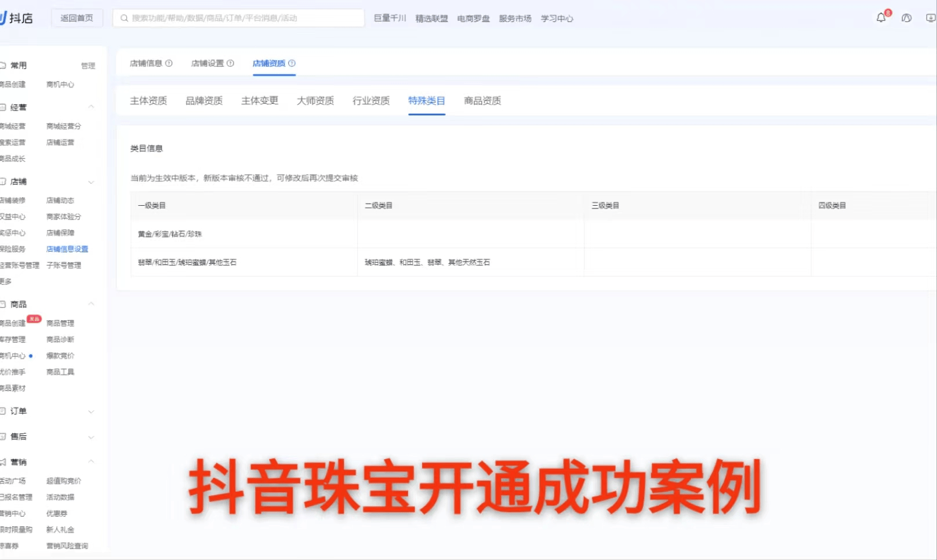Open the 大师资质 sub-tab

tap(315, 101)
